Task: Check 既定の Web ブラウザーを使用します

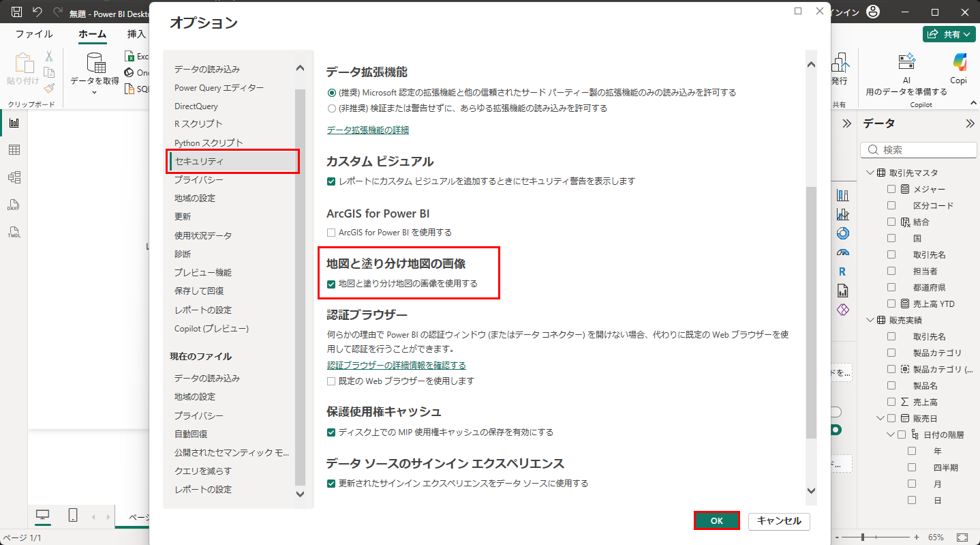Action: (331, 381)
